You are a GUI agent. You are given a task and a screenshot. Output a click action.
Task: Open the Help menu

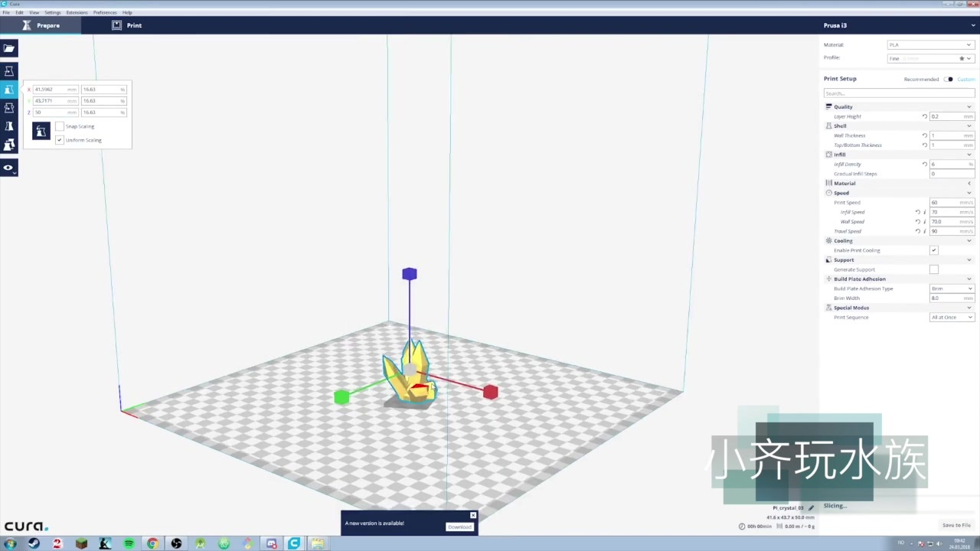click(x=127, y=12)
